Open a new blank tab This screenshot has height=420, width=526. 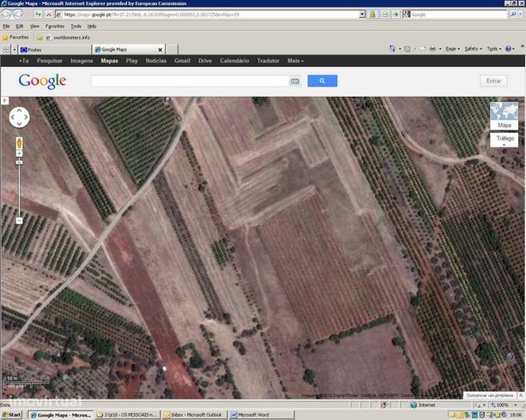pos(172,50)
